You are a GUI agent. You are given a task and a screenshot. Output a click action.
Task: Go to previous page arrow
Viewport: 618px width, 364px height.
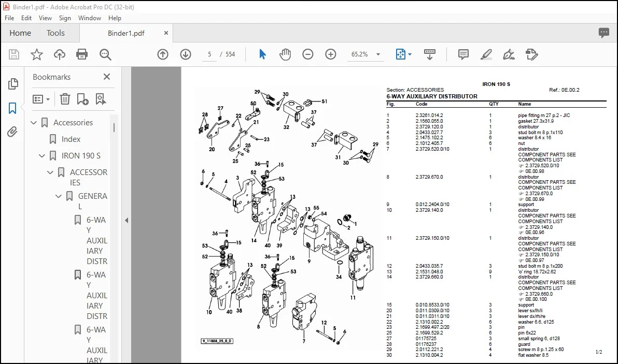tap(163, 54)
